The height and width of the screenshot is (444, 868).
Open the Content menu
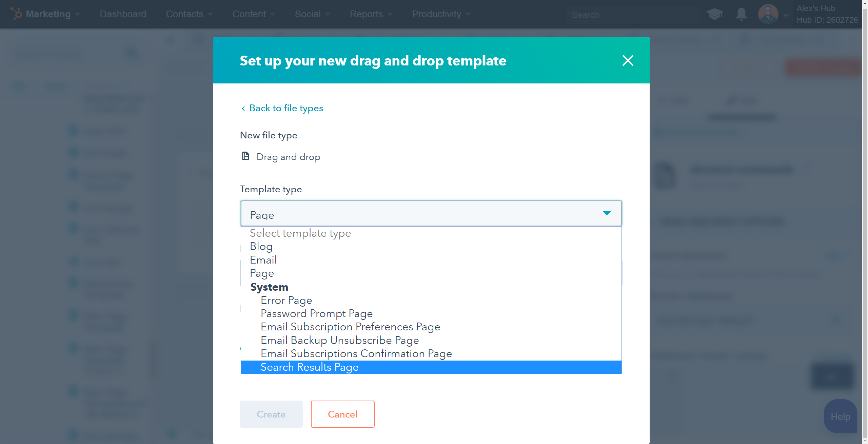click(254, 14)
